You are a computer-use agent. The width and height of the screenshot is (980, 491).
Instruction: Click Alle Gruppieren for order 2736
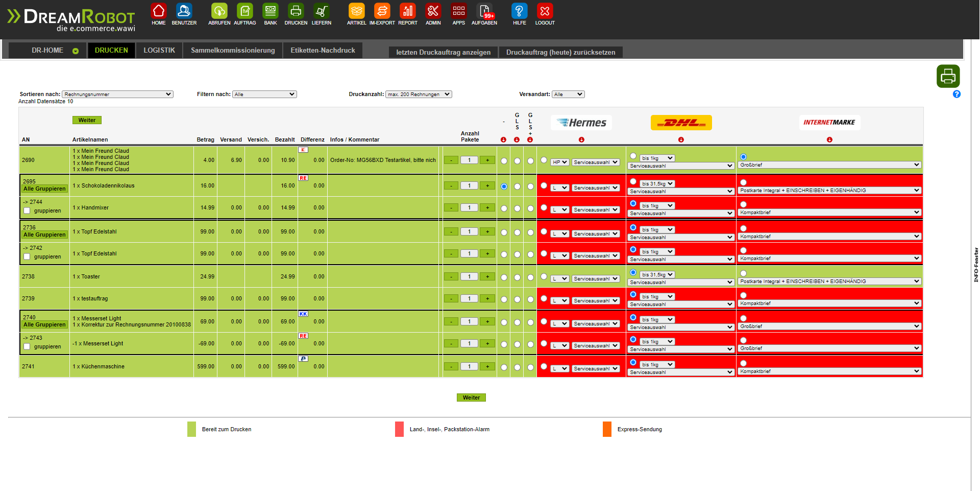[x=44, y=235]
